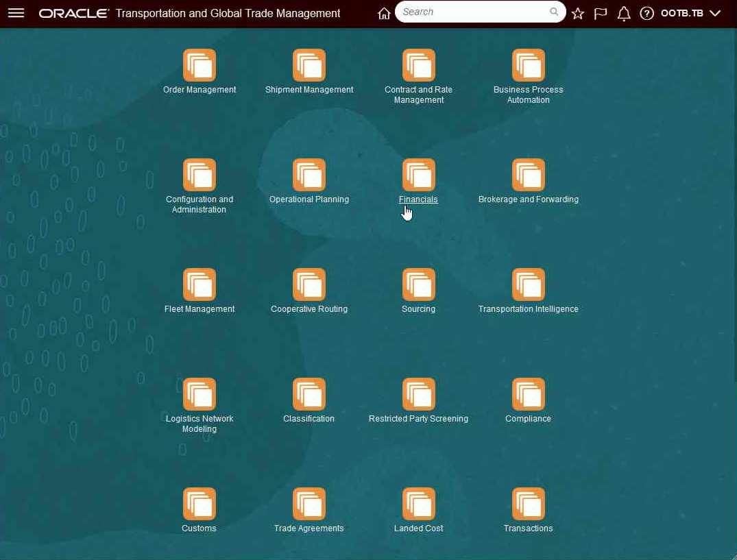This screenshot has height=560, width=737.
Task: Open the flag watchlist icon
Action: coord(600,13)
